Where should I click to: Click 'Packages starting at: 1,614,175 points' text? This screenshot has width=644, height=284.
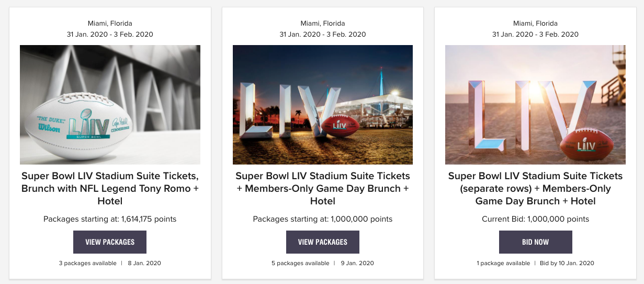pyautogui.click(x=110, y=219)
